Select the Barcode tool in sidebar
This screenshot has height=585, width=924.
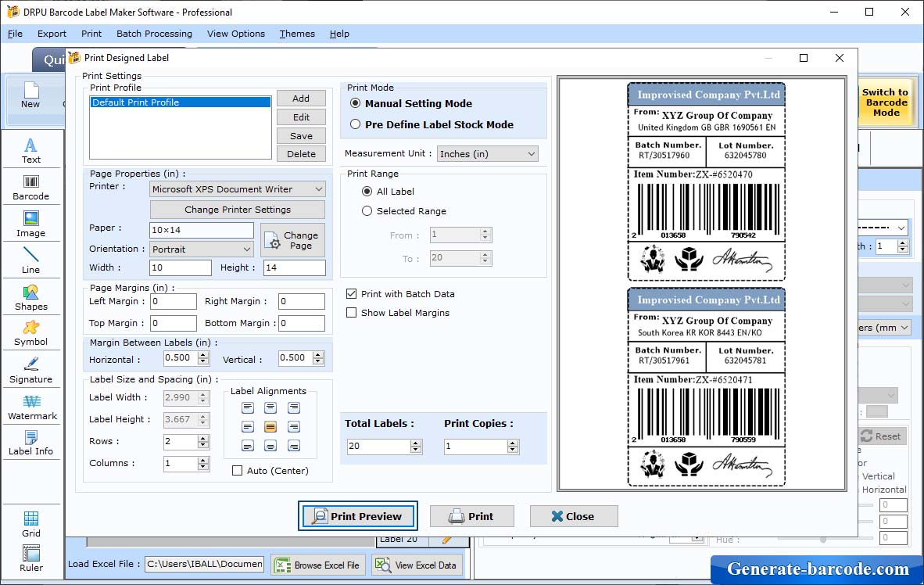click(x=30, y=188)
